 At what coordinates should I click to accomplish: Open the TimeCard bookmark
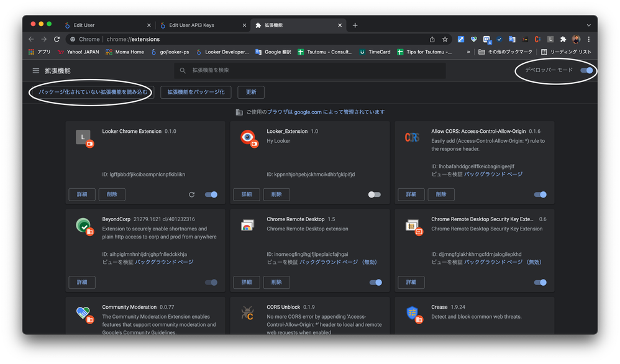(x=375, y=52)
